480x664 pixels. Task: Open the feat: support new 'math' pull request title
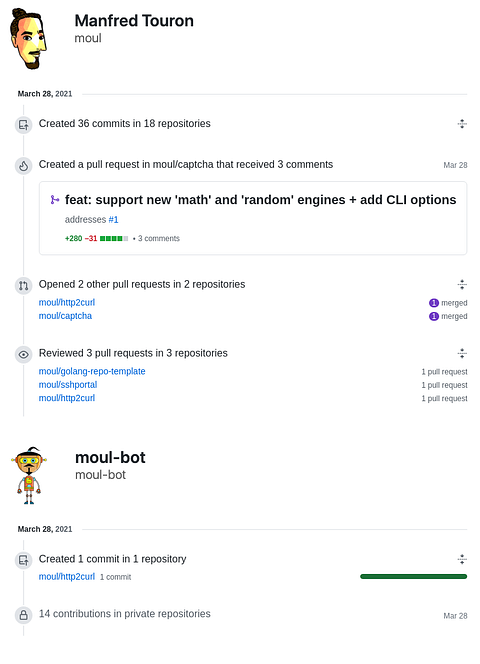point(261,199)
